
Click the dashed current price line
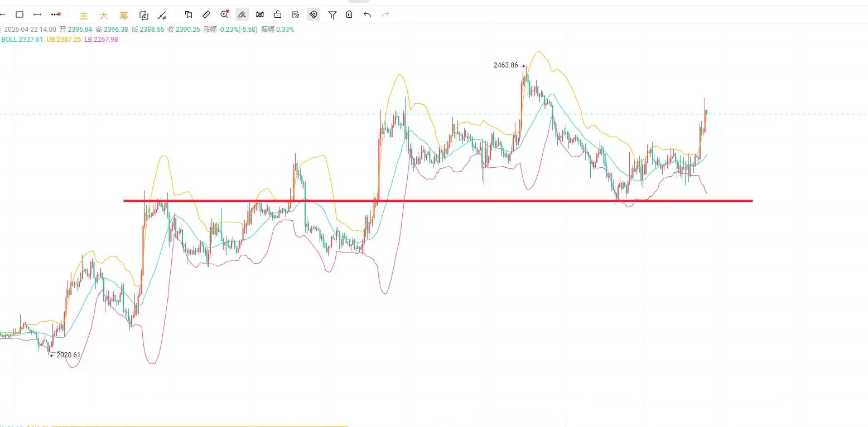point(433,114)
